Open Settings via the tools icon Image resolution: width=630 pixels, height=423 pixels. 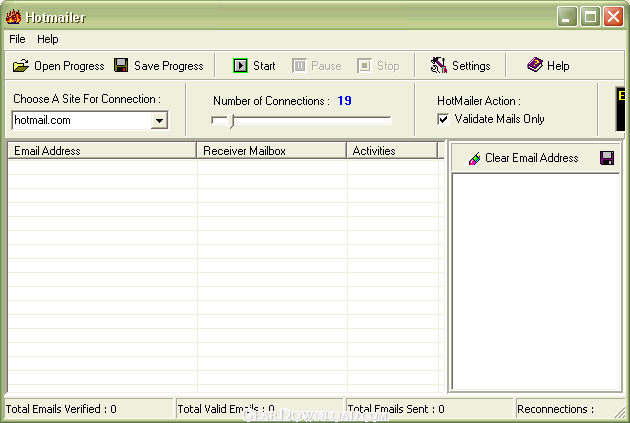click(439, 65)
